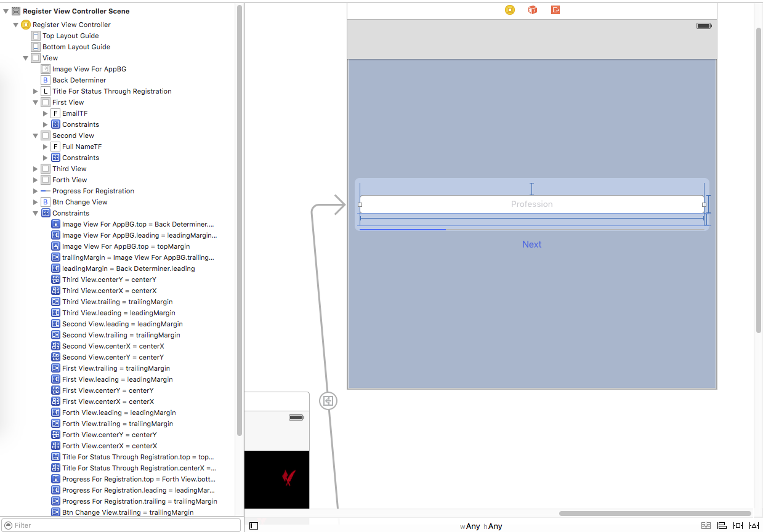The width and height of the screenshot is (763, 532).
Task: Open the Resolve Auto Layout Issues tool
Action: point(754,526)
